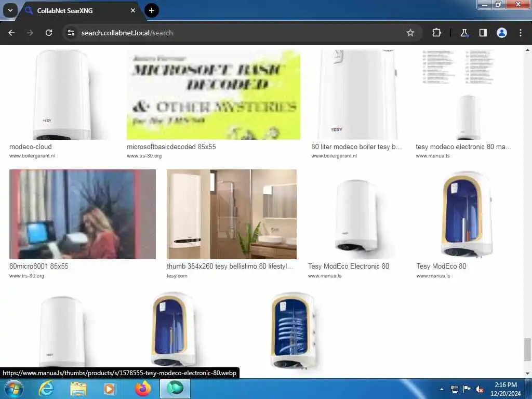This screenshot has height=399, width=532.
Task: Click the forward navigation arrow
Action: pos(30,33)
